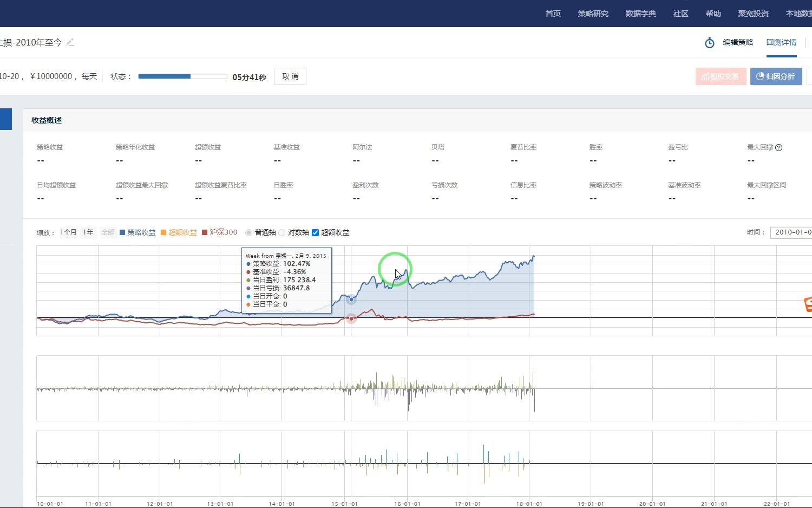Click the stopwatch icon near 编辑策略

pos(710,43)
